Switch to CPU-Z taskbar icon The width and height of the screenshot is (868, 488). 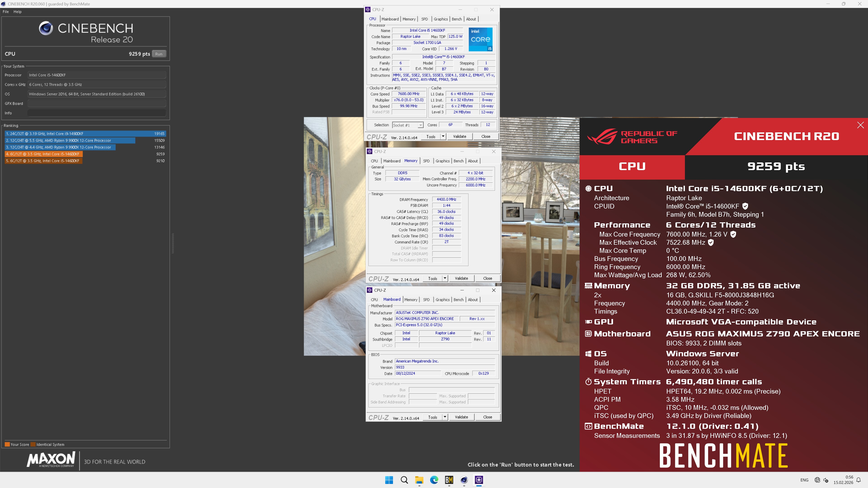tap(479, 480)
